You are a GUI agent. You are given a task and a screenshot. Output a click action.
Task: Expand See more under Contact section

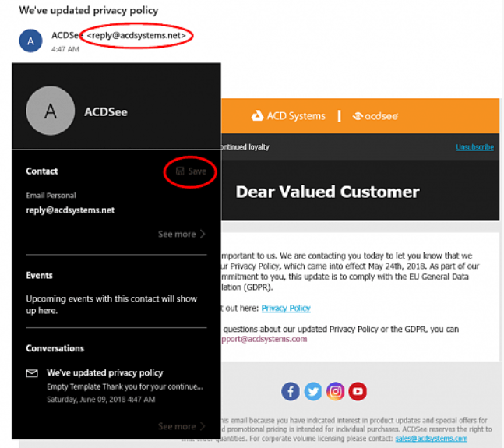click(x=182, y=234)
